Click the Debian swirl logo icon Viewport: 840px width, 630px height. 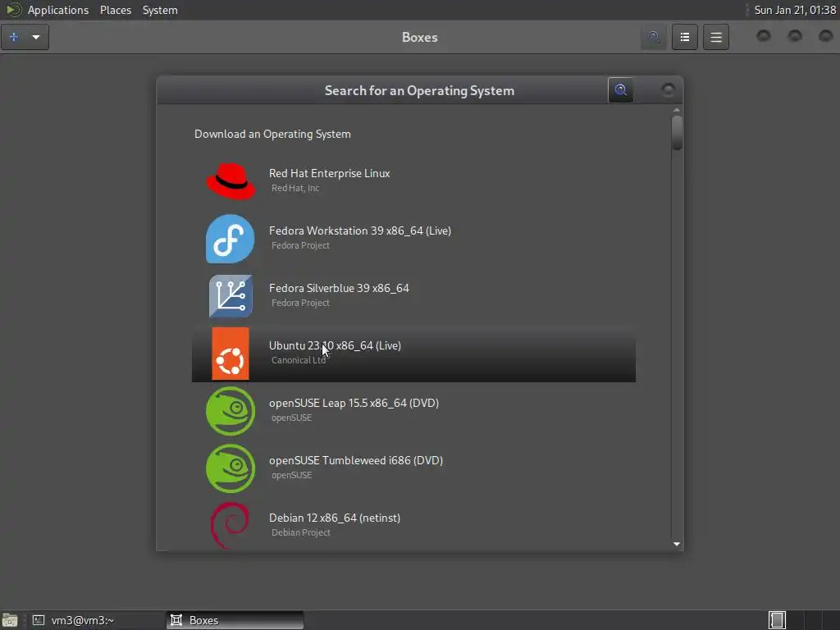(x=231, y=525)
